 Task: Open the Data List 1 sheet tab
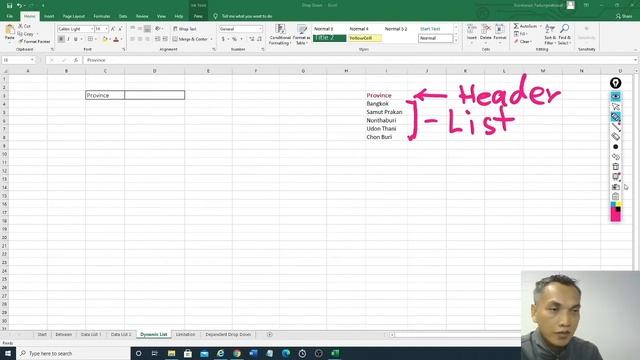pyautogui.click(x=91, y=334)
